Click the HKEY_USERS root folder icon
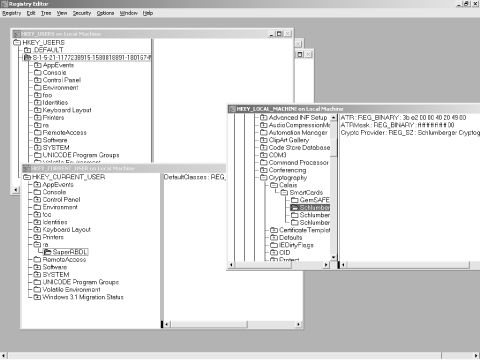 coord(17,42)
